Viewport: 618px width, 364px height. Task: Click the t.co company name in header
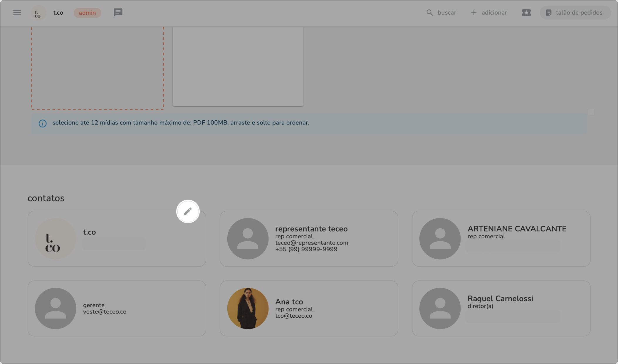(x=58, y=13)
